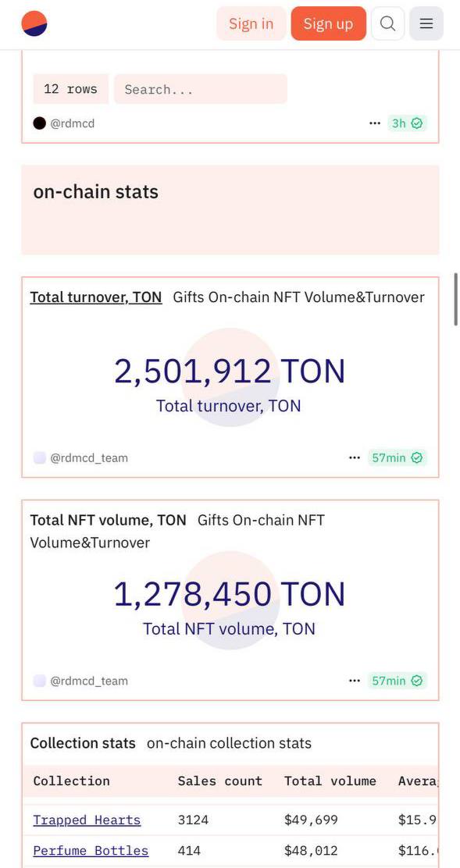Image resolution: width=460 pixels, height=868 pixels.
Task: Sort by the Sales count column header
Action: tap(219, 781)
